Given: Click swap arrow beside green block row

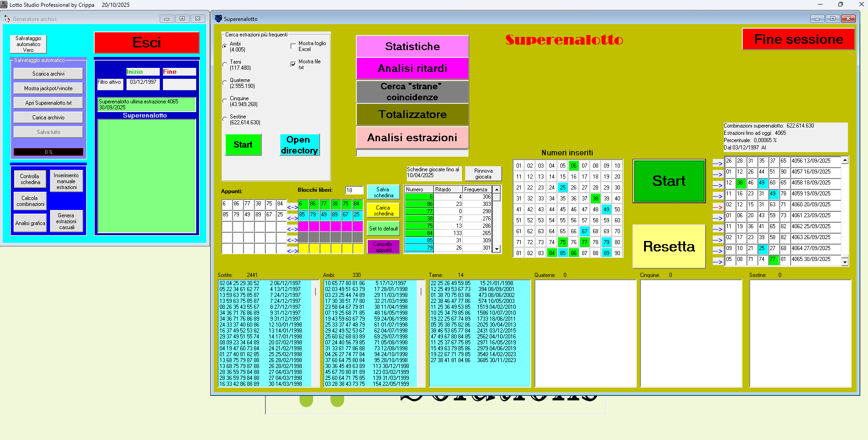Looking at the screenshot, I should 292,207.
